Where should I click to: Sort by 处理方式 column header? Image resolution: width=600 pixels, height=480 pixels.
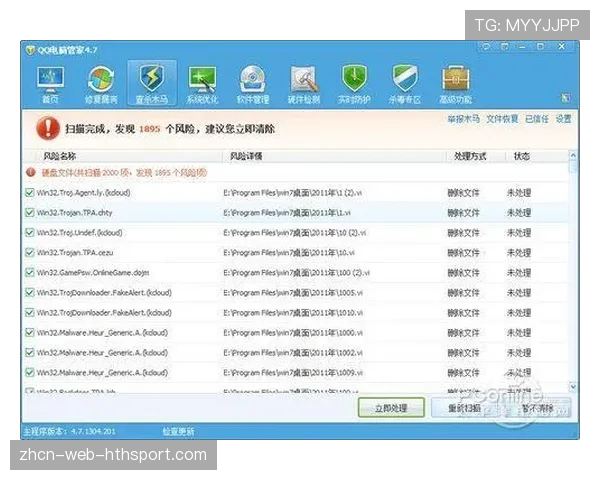(x=470, y=156)
